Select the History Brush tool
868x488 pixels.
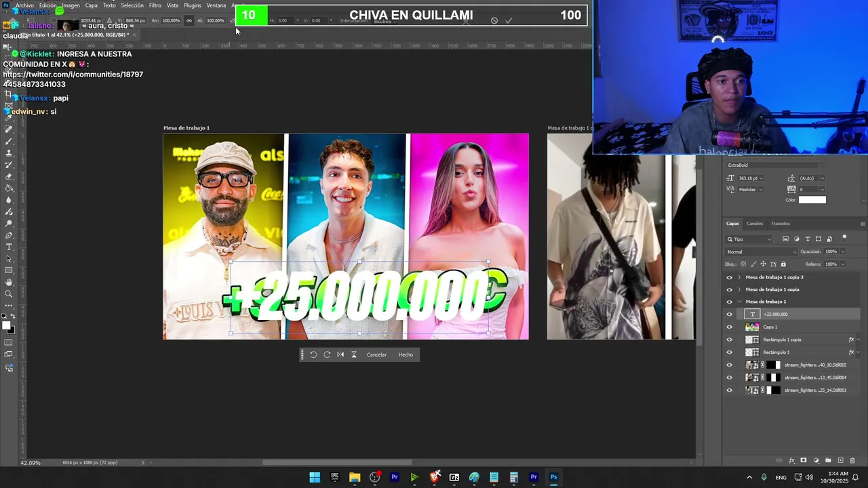[x=9, y=164]
